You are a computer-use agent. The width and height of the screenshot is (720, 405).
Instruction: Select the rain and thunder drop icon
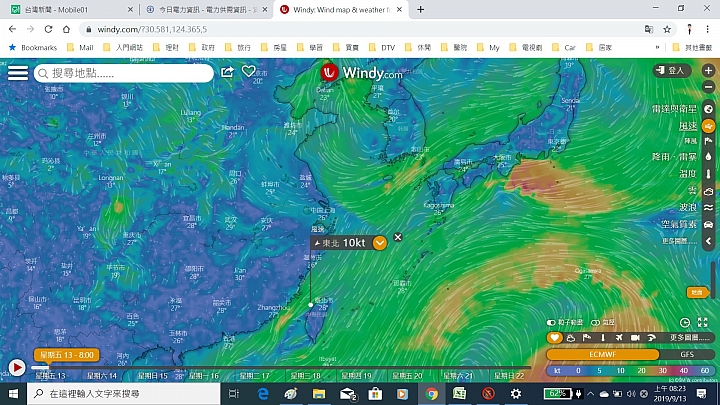(x=709, y=157)
